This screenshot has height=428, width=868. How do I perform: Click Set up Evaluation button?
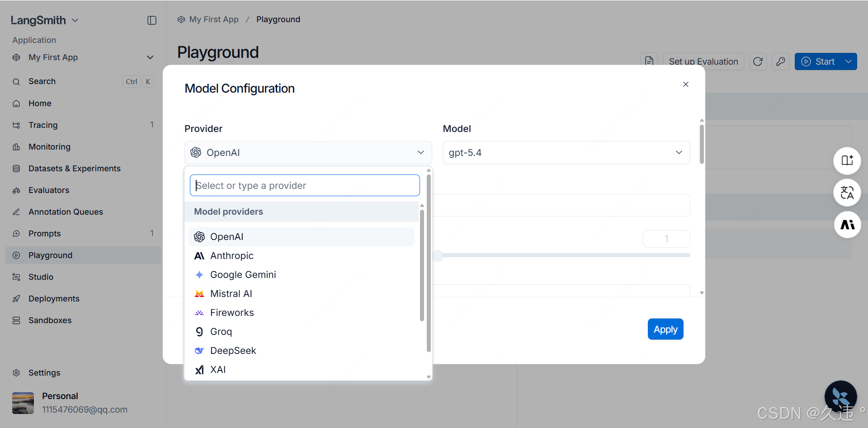tap(703, 61)
